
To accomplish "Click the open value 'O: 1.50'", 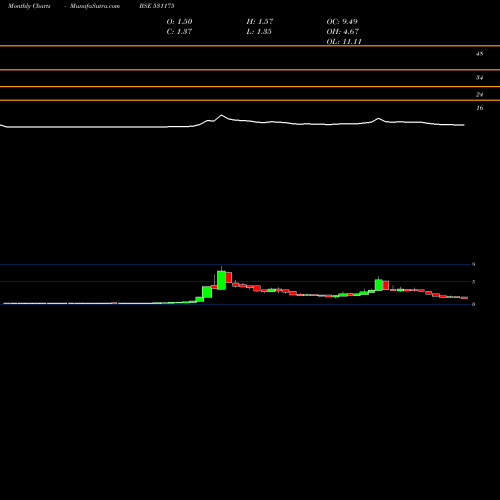I will point(179,22).
